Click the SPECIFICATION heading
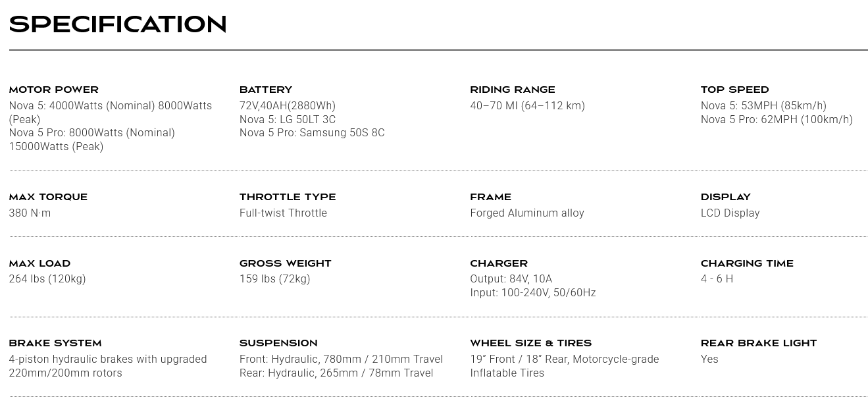Viewport: 868px width, 397px height. (x=118, y=24)
